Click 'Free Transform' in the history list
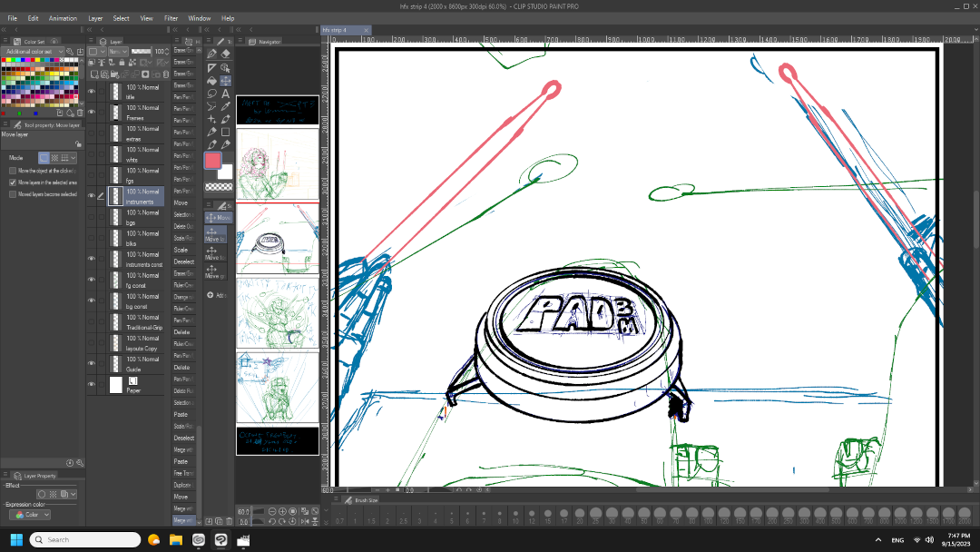This screenshot has width=980, height=552. point(183,473)
